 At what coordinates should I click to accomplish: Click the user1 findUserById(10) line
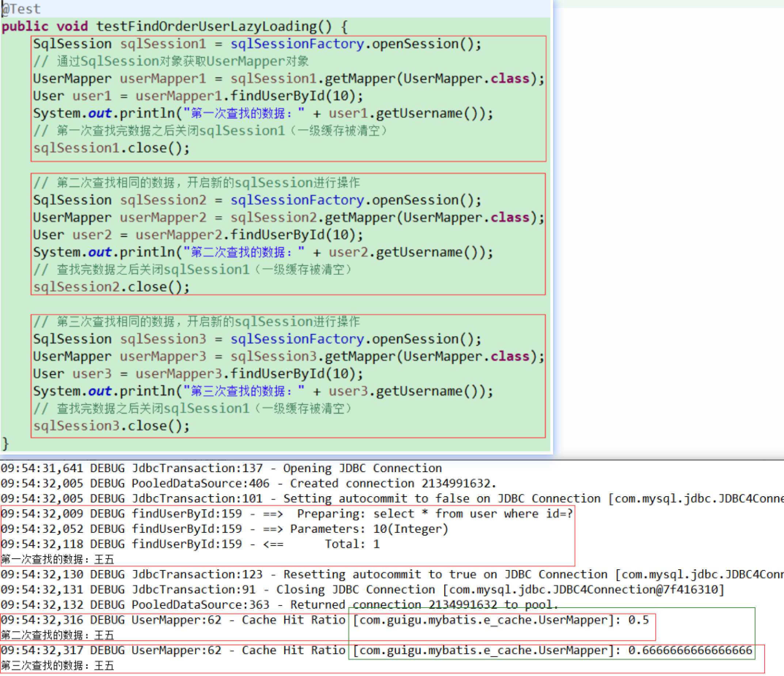(198, 96)
